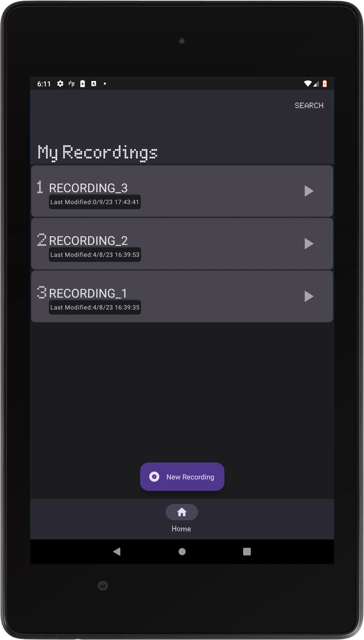Tap the Wi-Fi status icon

click(x=308, y=84)
